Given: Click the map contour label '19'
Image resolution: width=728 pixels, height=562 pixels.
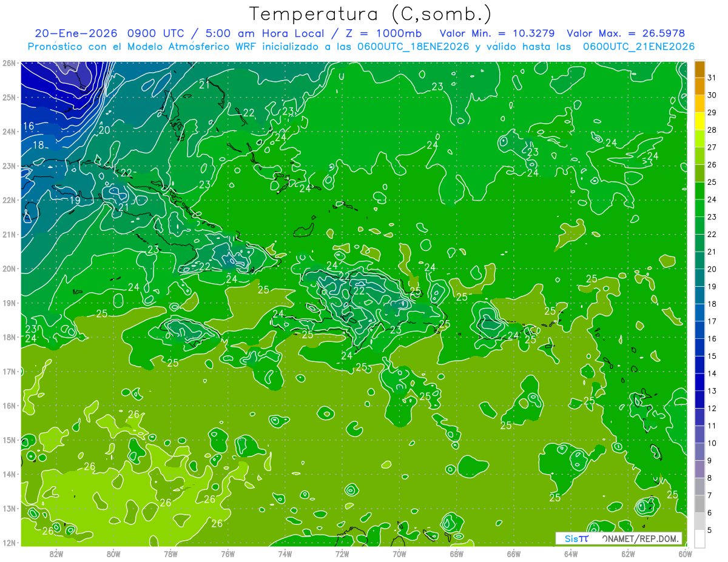Looking at the screenshot, I should (75, 201).
